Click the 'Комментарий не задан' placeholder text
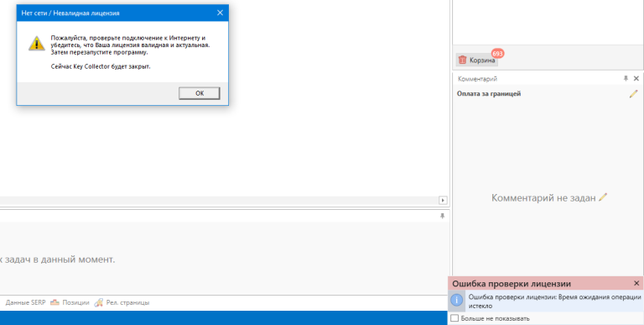644x325 pixels. (543, 198)
